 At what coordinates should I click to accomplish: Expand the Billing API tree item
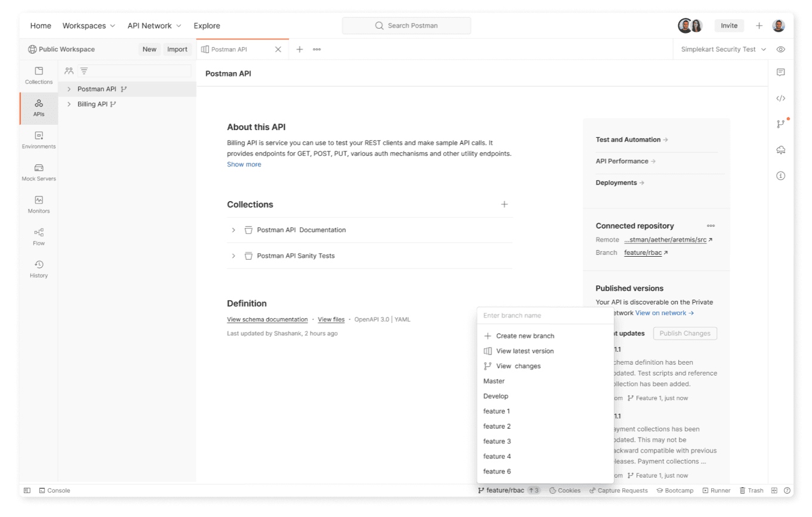69,104
